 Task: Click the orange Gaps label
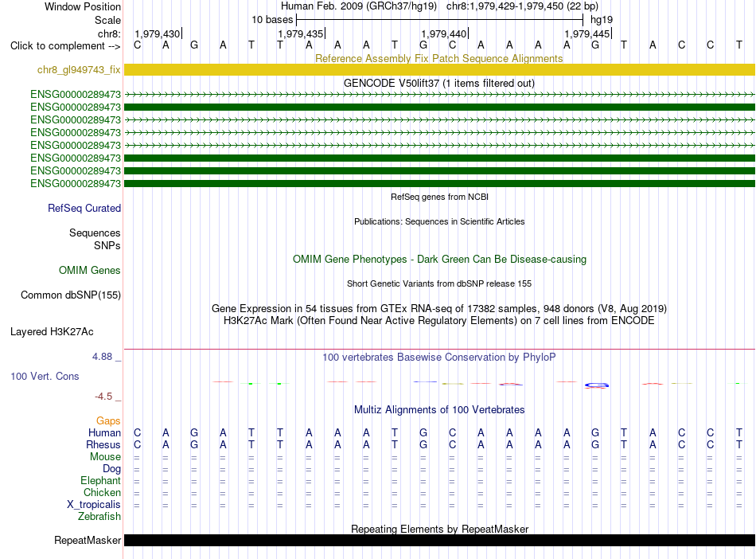pos(108,421)
